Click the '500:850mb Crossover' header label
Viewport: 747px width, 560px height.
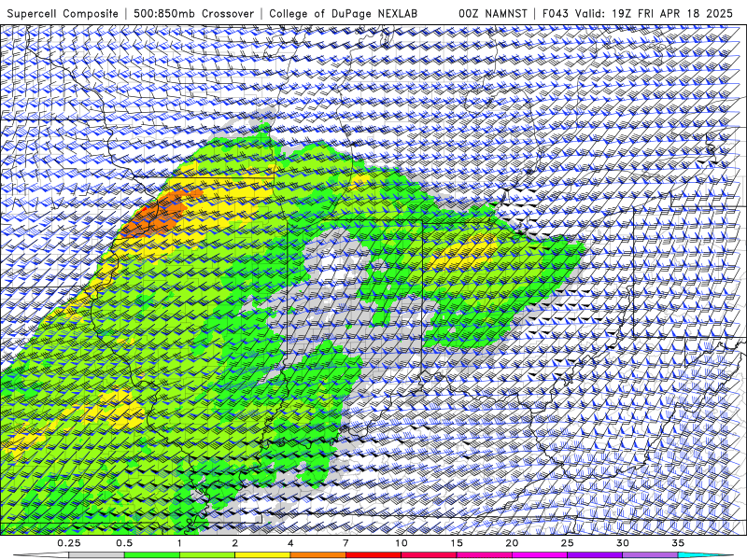click(193, 13)
